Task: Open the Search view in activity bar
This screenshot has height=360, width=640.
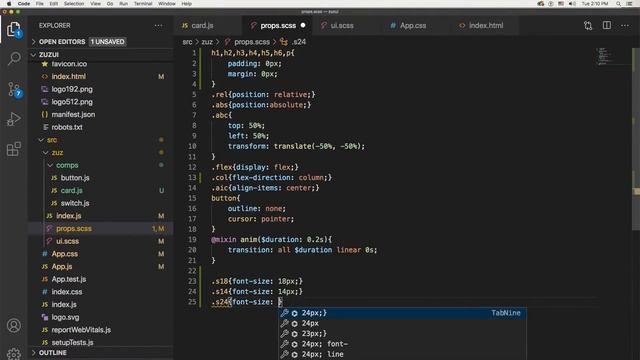Action: [14, 59]
